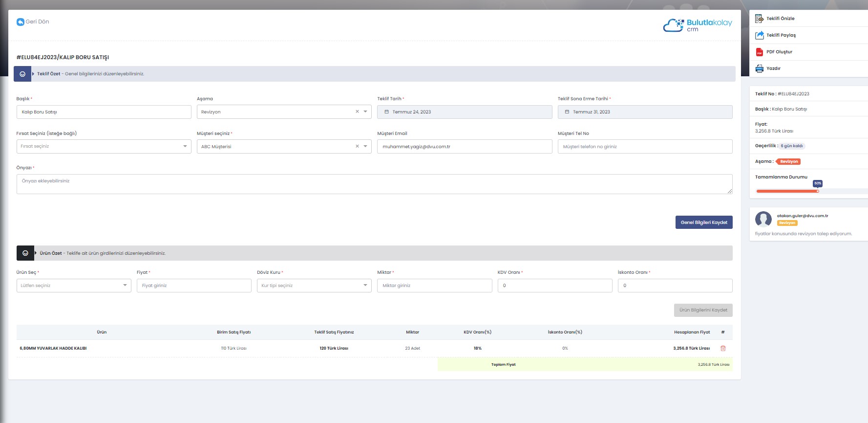Delete the 6,80MM Yuvarlak Hadde Kalıbı row
The width and height of the screenshot is (868, 423).
pos(723,348)
